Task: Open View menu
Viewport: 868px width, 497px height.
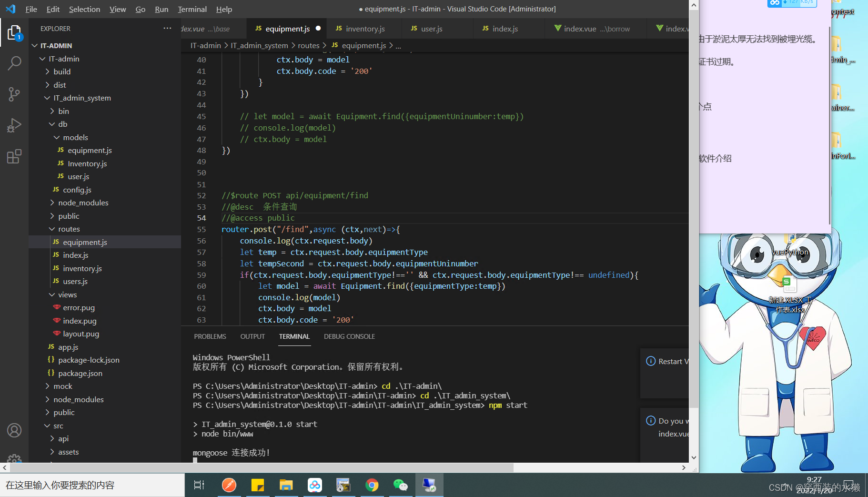Action: click(x=118, y=9)
